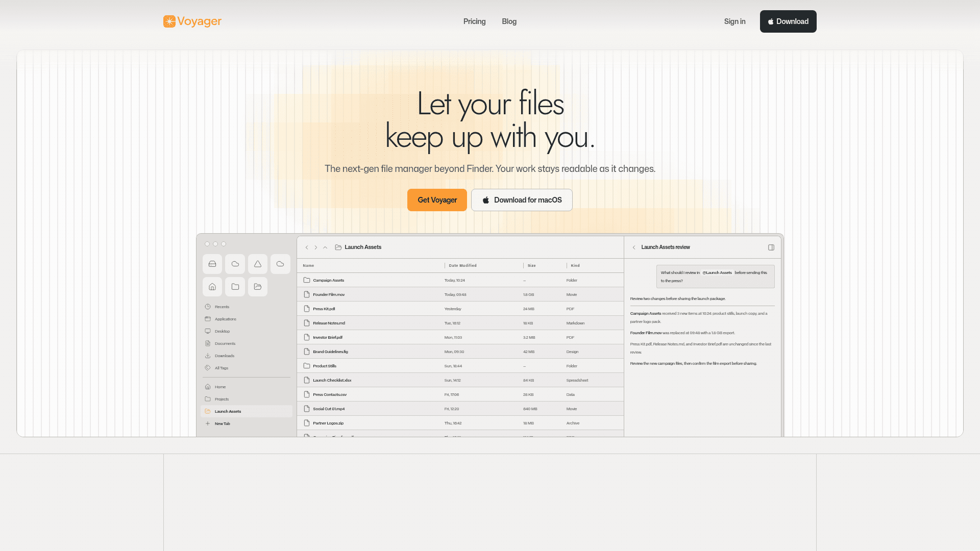Select the drive icon in sidebar grid
The image size is (980, 551).
[x=212, y=264]
